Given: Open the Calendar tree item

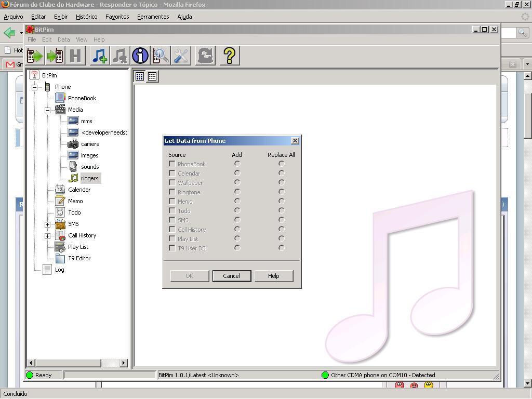Looking at the screenshot, I should tap(79, 190).
